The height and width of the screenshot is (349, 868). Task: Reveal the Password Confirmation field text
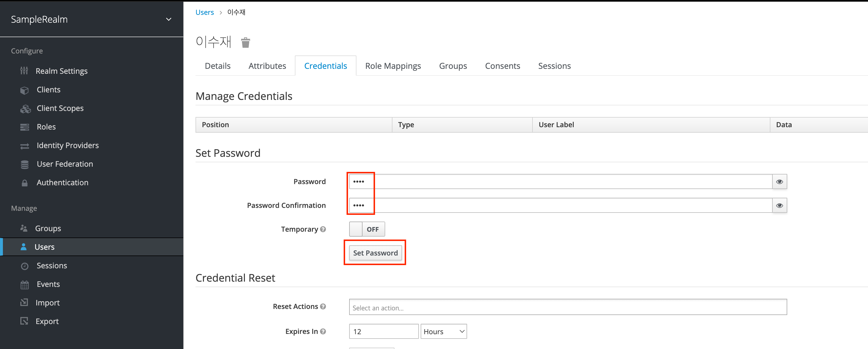(779, 206)
